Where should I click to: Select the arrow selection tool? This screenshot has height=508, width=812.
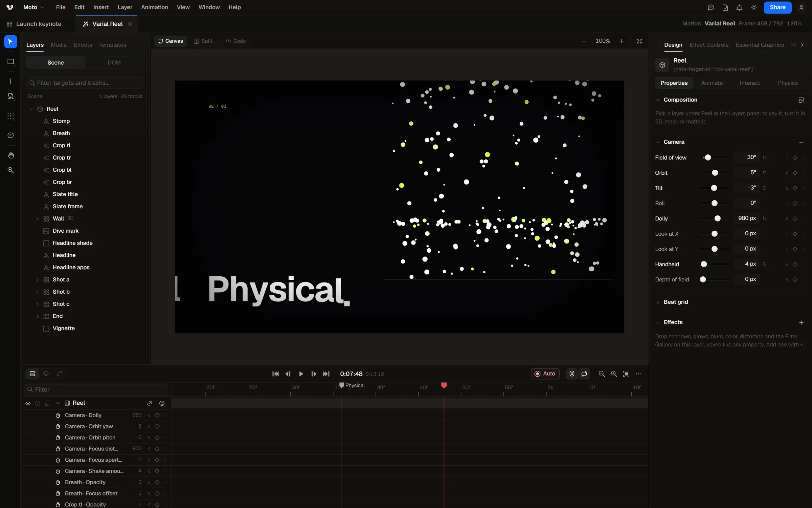coord(10,42)
